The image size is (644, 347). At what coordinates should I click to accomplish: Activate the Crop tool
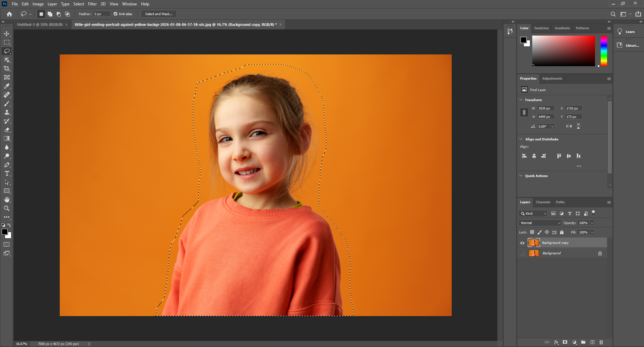[7, 69]
